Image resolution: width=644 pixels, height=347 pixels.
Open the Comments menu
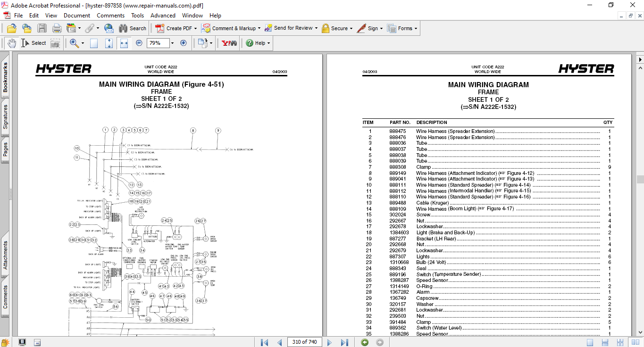(x=111, y=16)
